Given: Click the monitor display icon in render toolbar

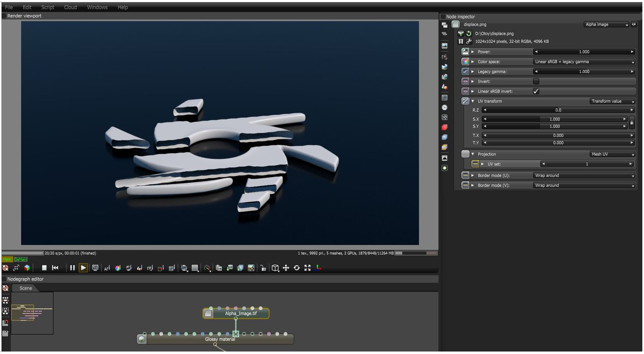Looking at the screenshot, I should [95, 268].
